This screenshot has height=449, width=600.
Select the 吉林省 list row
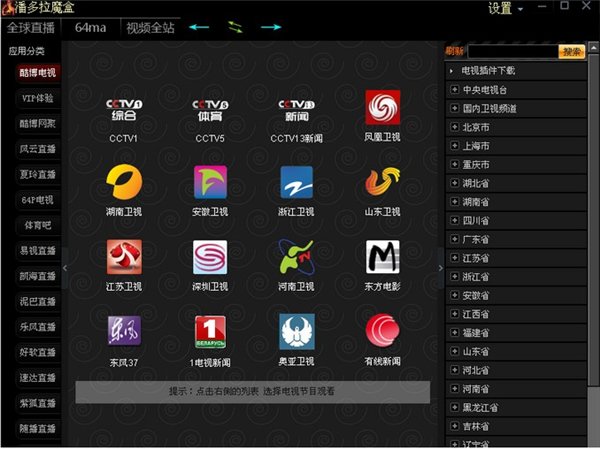[x=516, y=426]
